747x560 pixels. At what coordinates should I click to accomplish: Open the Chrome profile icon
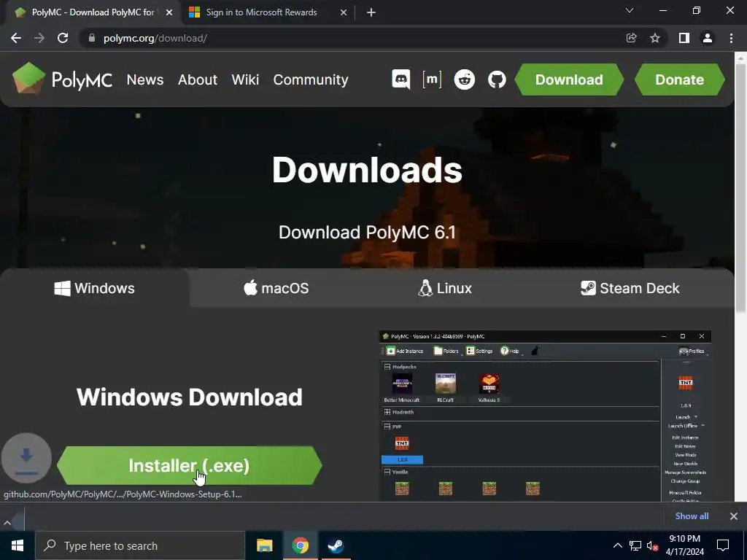pos(708,38)
